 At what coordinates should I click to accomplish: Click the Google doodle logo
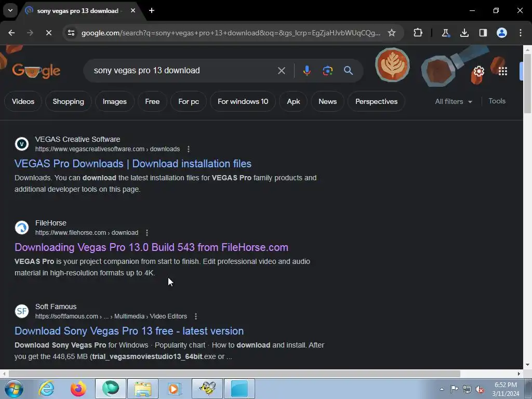point(36,71)
